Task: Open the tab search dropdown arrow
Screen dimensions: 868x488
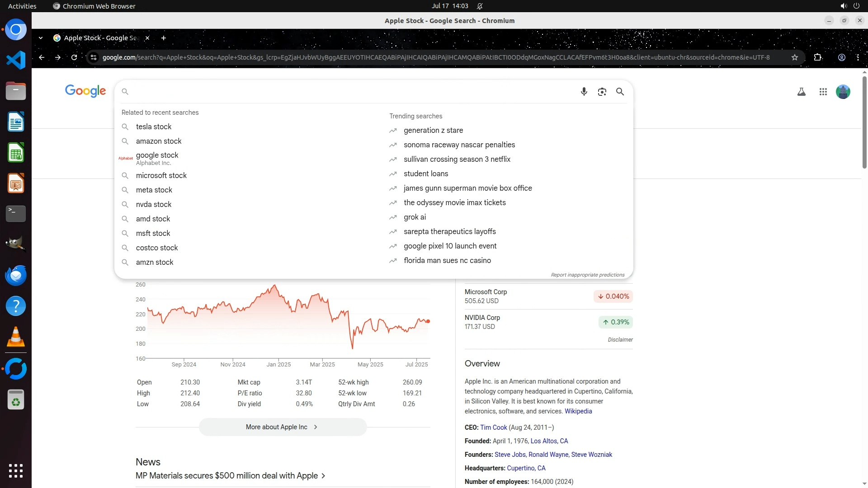Action: click(x=41, y=38)
